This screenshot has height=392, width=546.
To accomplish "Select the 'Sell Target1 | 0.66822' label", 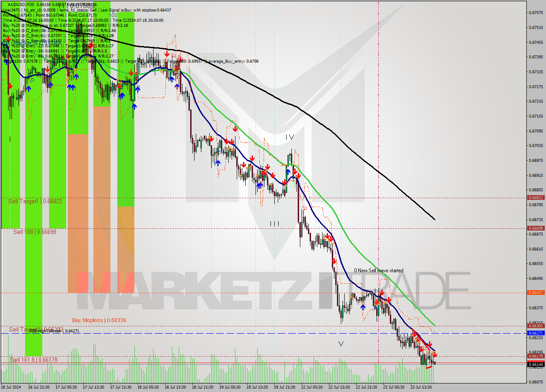I will tap(35, 201).
